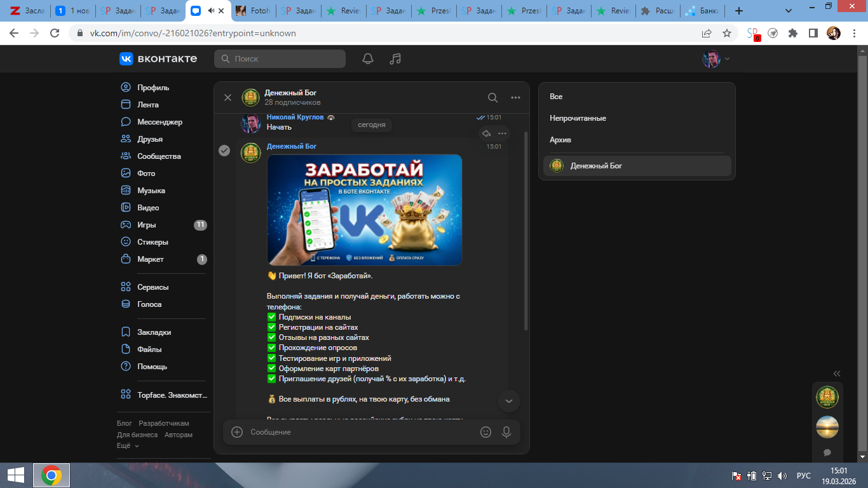Click the notifications bell icon

[x=368, y=59]
